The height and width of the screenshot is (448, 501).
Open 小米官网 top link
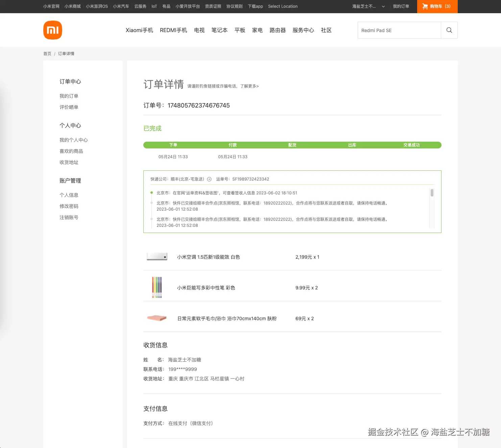[51, 6]
